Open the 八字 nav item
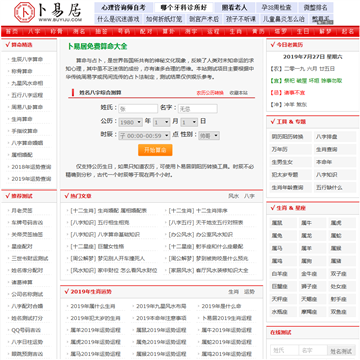Image resolution: width=360 pixels, height=360 pixels. point(34,32)
